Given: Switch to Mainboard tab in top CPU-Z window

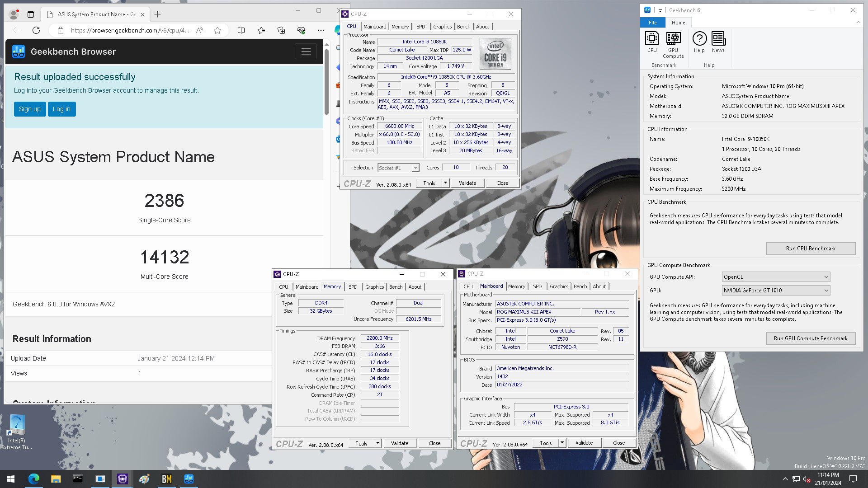Looking at the screenshot, I should [x=375, y=27].
